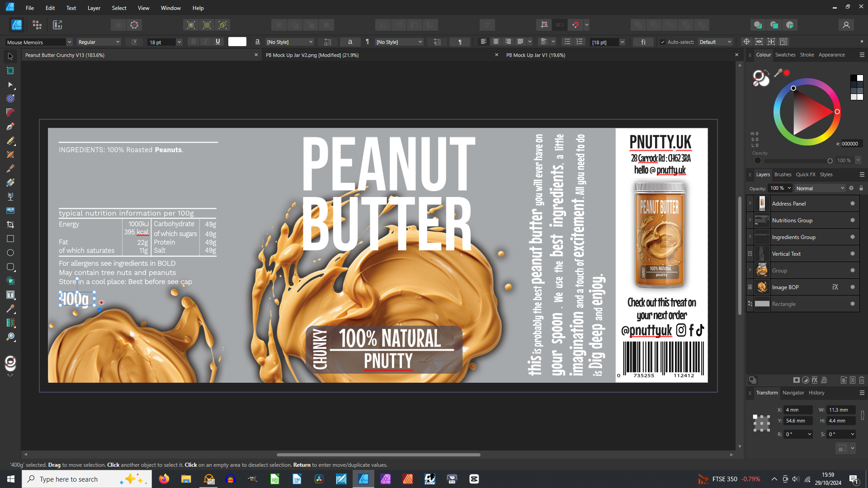This screenshot has height=488, width=868.
Task: Hide the Ingredients Group layer
Action: [x=853, y=237]
